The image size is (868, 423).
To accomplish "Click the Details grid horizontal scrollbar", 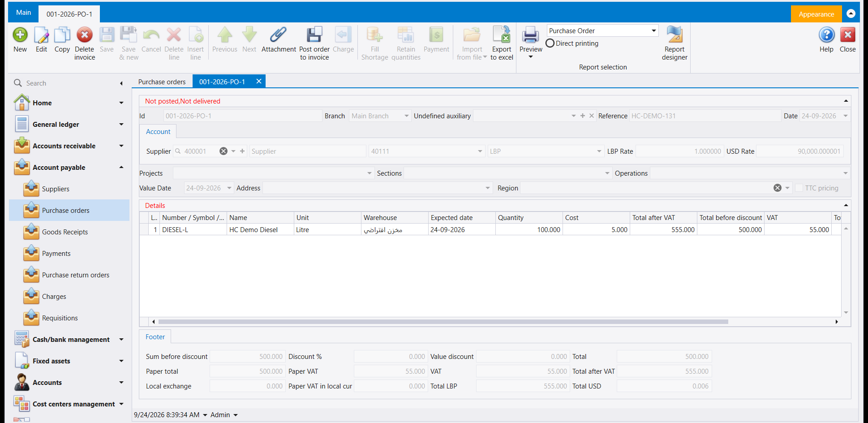I will [x=443, y=322].
